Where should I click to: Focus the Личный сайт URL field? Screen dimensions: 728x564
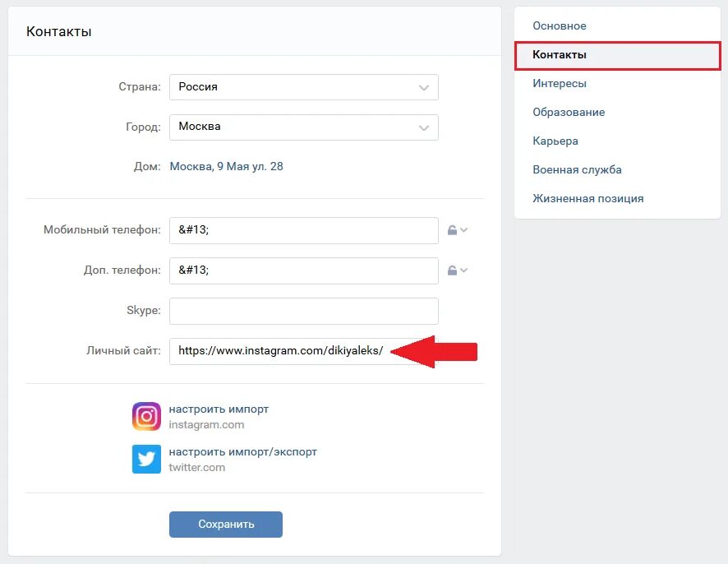pyautogui.click(x=304, y=351)
